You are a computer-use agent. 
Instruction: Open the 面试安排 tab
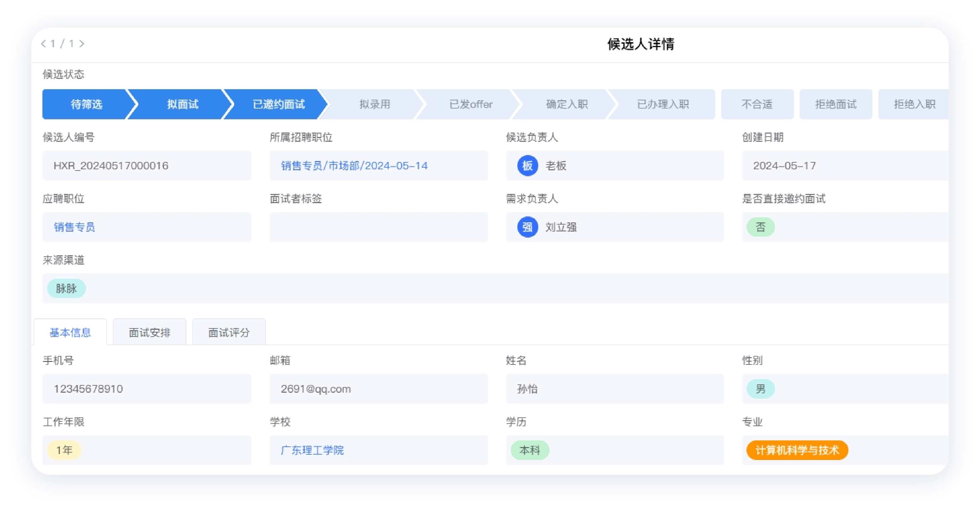tap(149, 333)
